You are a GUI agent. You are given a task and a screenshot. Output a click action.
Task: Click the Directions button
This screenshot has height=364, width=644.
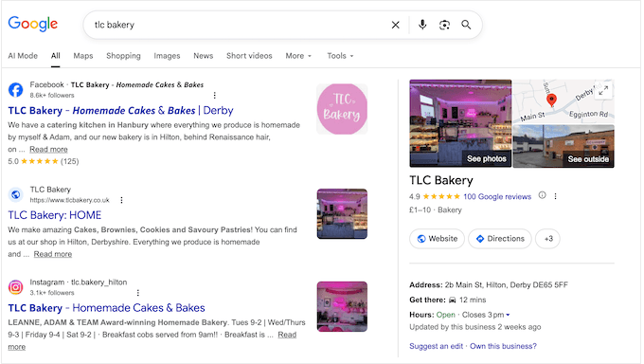(x=500, y=239)
